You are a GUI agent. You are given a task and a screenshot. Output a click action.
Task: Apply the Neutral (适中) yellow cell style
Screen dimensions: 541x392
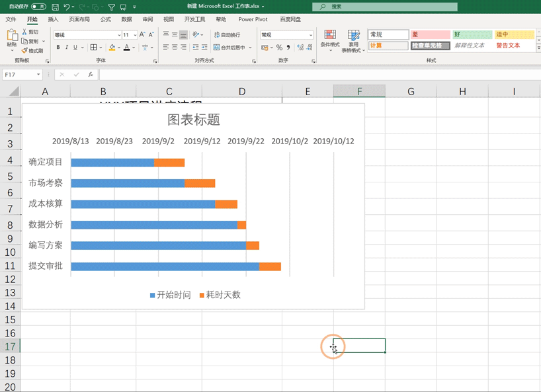click(515, 34)
